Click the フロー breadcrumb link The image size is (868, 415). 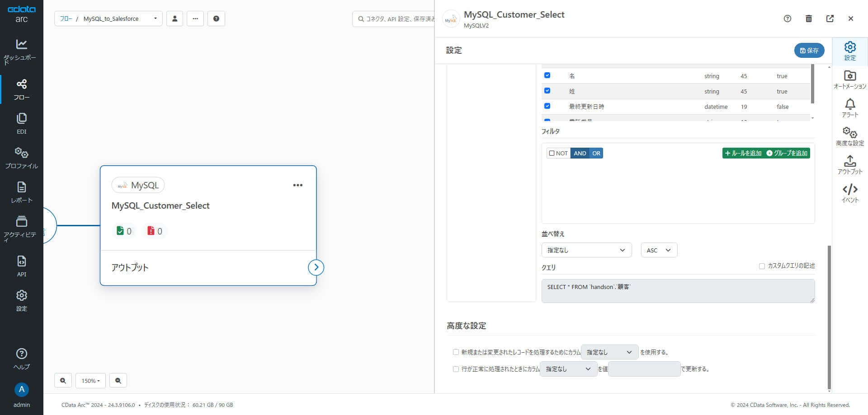coord(66,19)
